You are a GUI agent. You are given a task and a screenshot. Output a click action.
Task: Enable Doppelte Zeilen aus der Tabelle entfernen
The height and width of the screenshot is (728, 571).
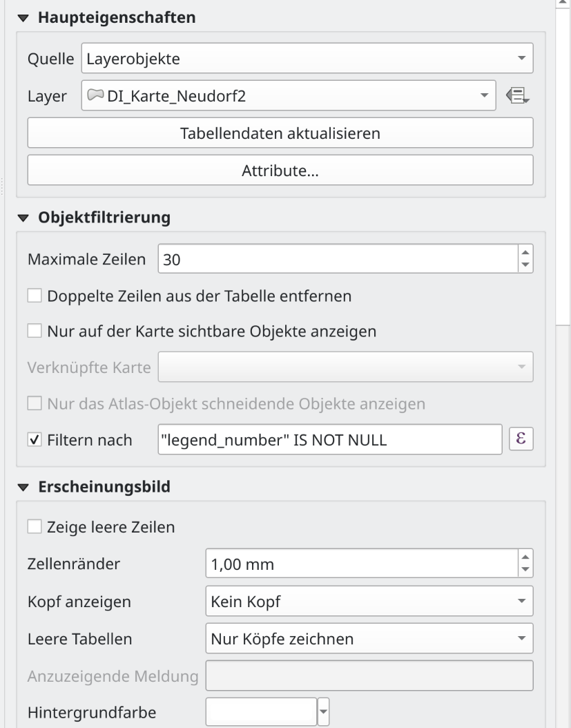(x=34, y=296)
